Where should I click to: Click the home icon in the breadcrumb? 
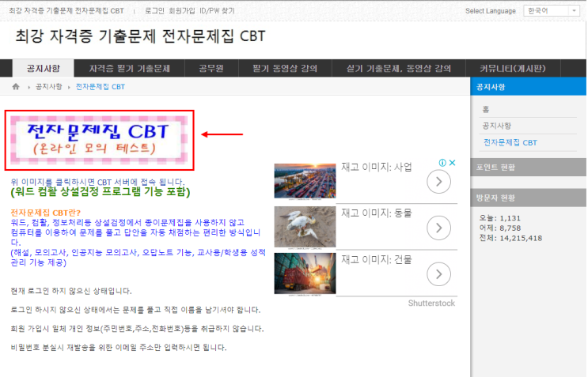pyautogui.click(x=16, y=87)
